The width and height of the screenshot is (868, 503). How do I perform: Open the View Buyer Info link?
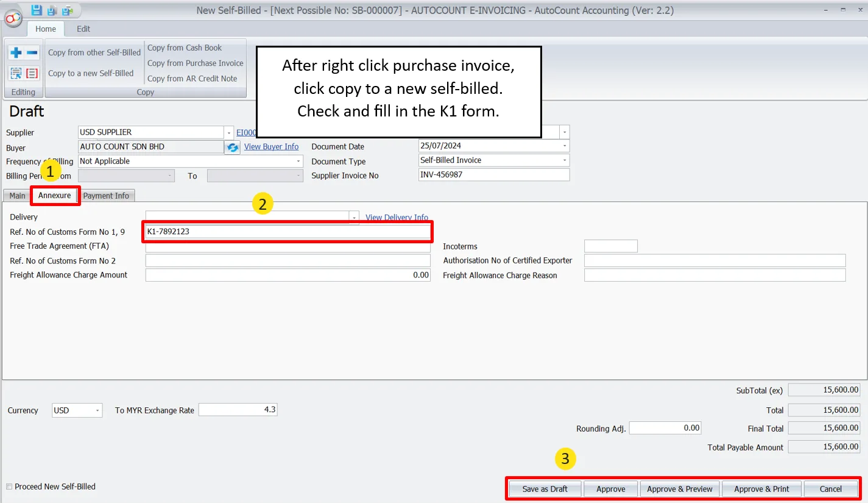point(272,146)
